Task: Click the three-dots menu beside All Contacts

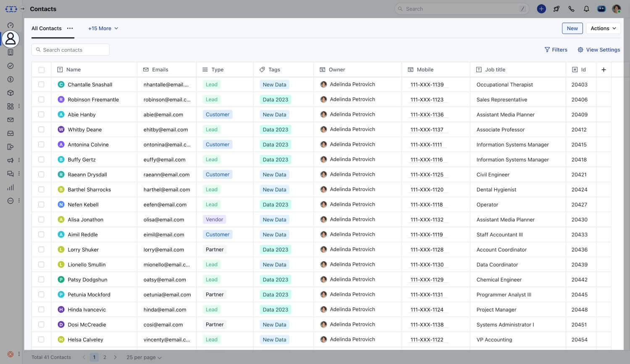Action: (x=70, y=28)
